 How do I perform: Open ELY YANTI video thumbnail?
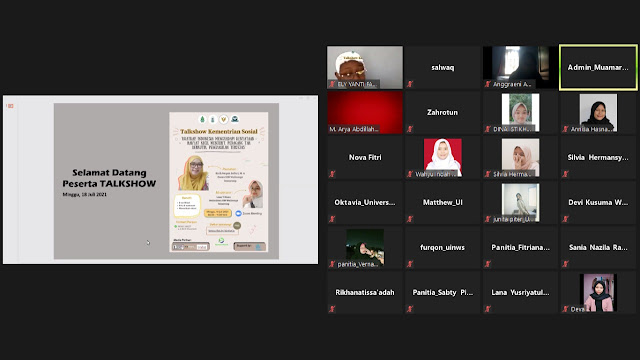pos(365,67)
